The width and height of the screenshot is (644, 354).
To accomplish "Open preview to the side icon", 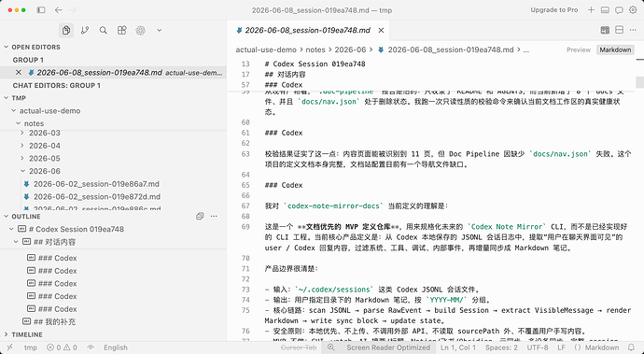I will (x=605, y=30).
